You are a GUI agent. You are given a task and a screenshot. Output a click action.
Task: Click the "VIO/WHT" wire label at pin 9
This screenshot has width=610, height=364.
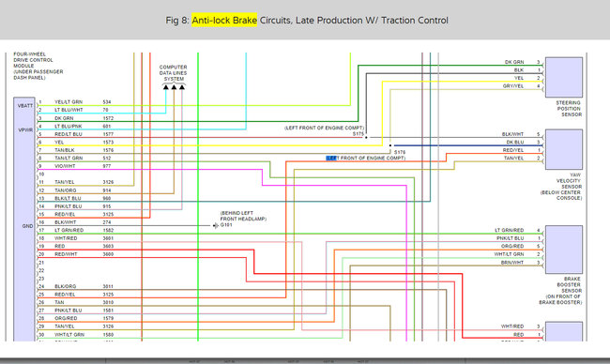click(65, 166)
